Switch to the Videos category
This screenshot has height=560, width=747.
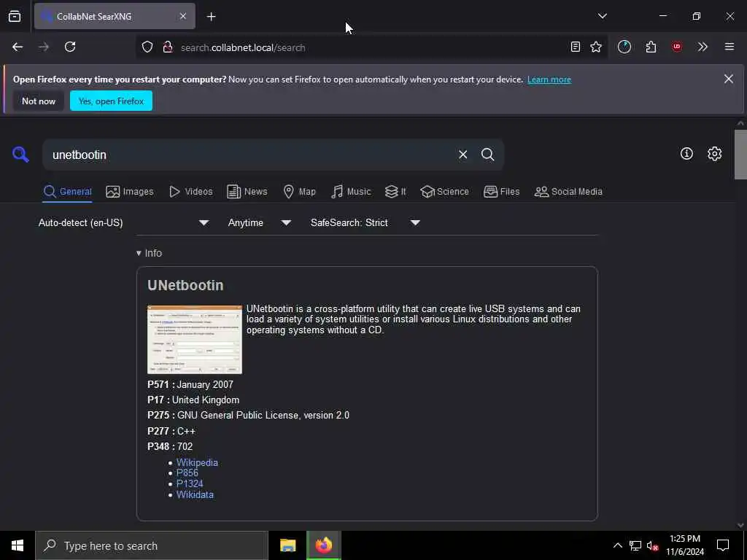[190, 192]
